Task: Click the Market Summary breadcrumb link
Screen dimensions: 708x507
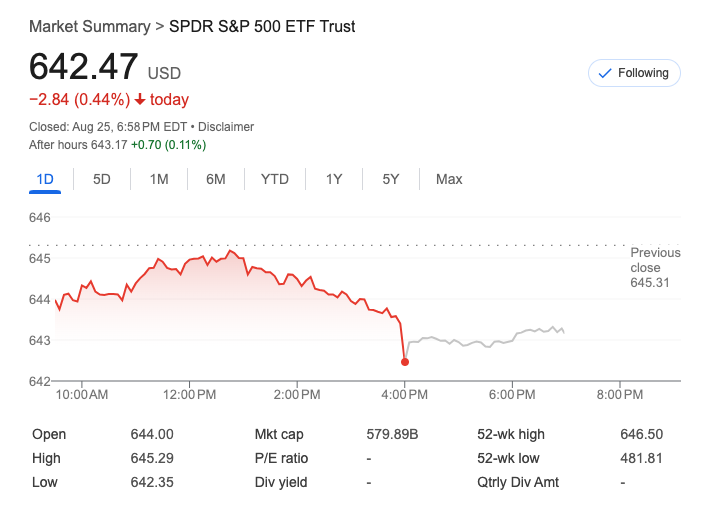Action: point(90,26)
